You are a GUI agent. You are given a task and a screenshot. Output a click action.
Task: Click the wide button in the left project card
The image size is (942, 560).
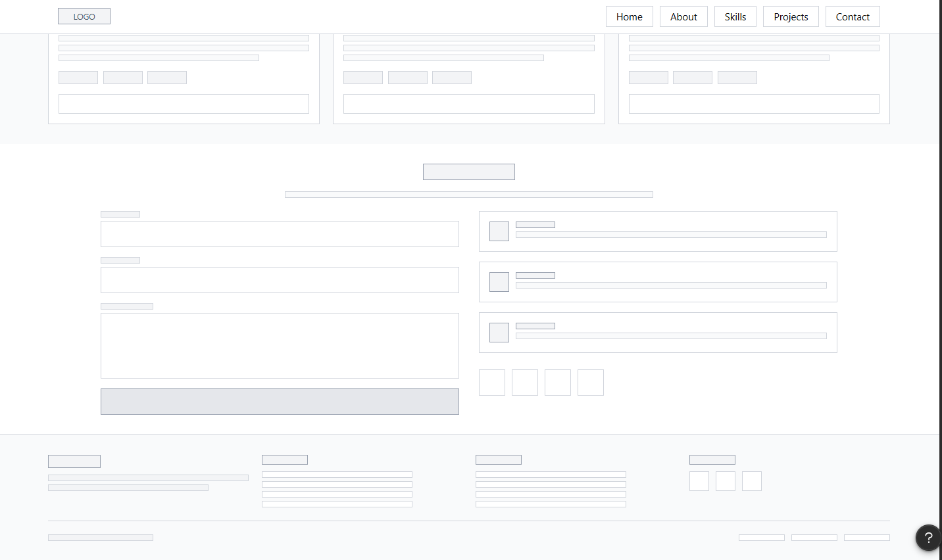click(184, 104)
